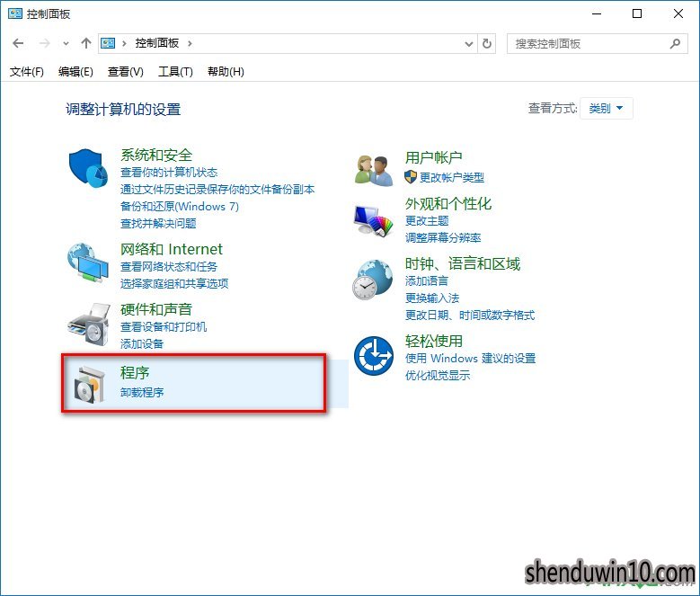This screenshot has height=596, width=700.
Task: Open the 网络和 Internet heading link
Action: (x=172, y=249)
